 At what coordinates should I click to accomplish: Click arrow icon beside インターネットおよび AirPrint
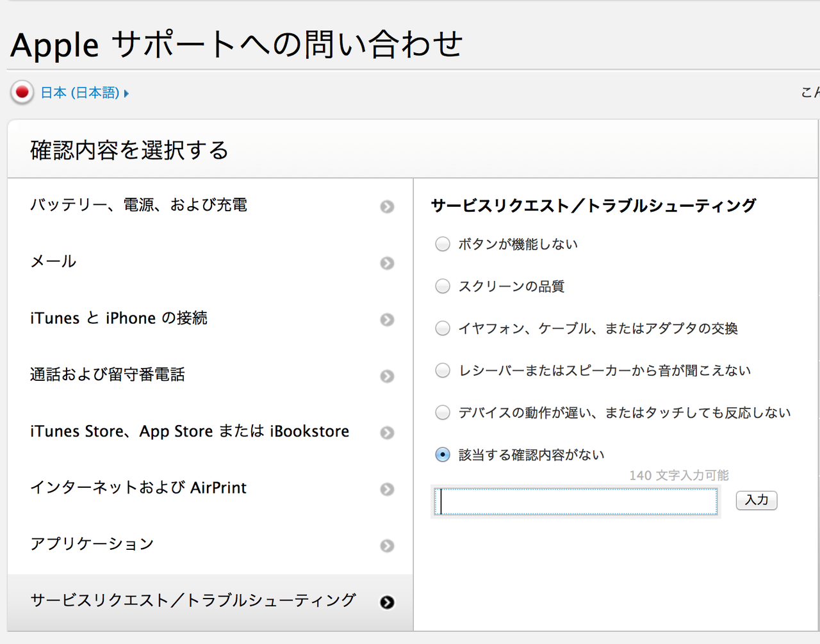[x=387, y=489]
